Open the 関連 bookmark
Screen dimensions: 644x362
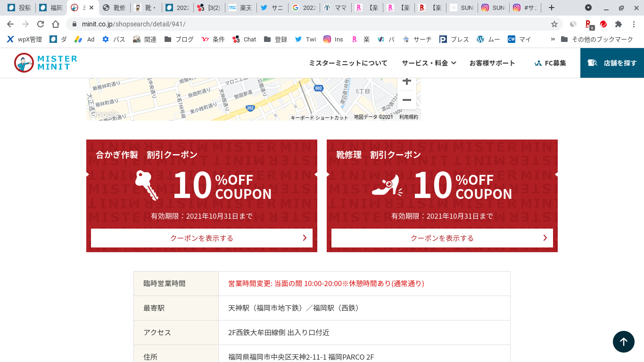pos(145,40)
